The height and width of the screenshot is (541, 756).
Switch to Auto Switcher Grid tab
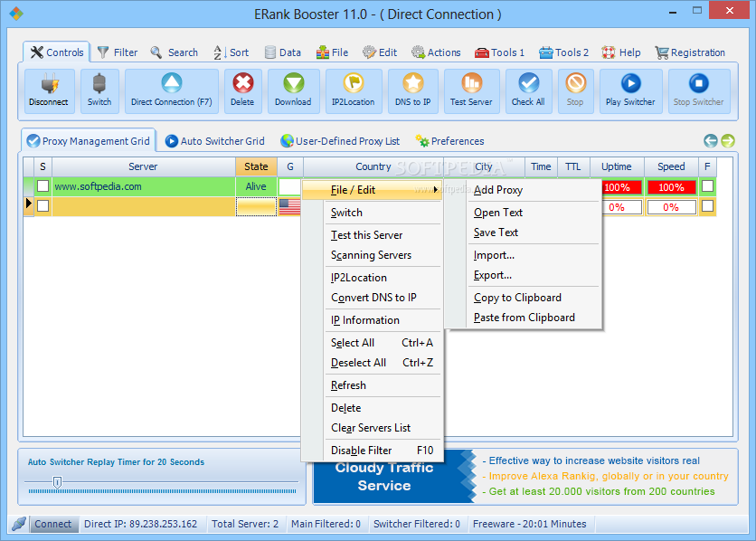coord(215,141)
